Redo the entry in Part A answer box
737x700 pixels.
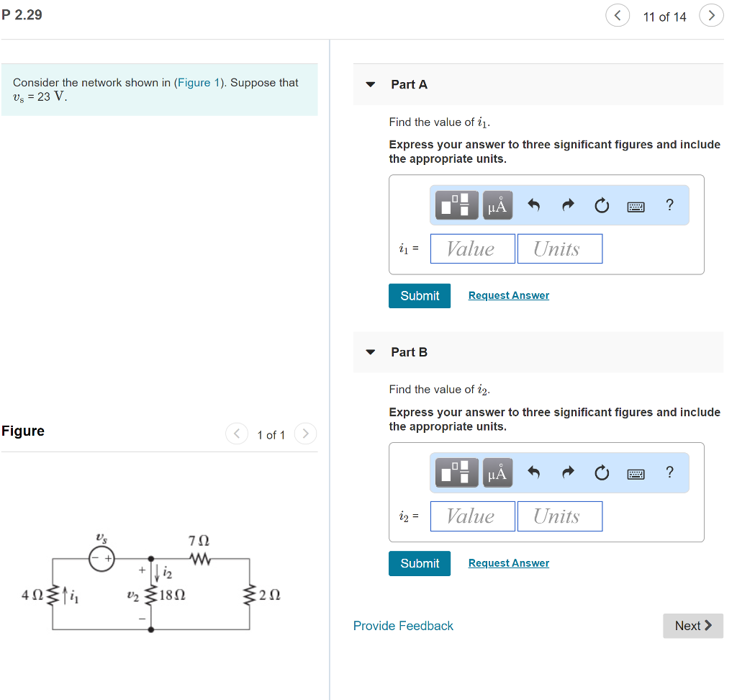[567, 205]
